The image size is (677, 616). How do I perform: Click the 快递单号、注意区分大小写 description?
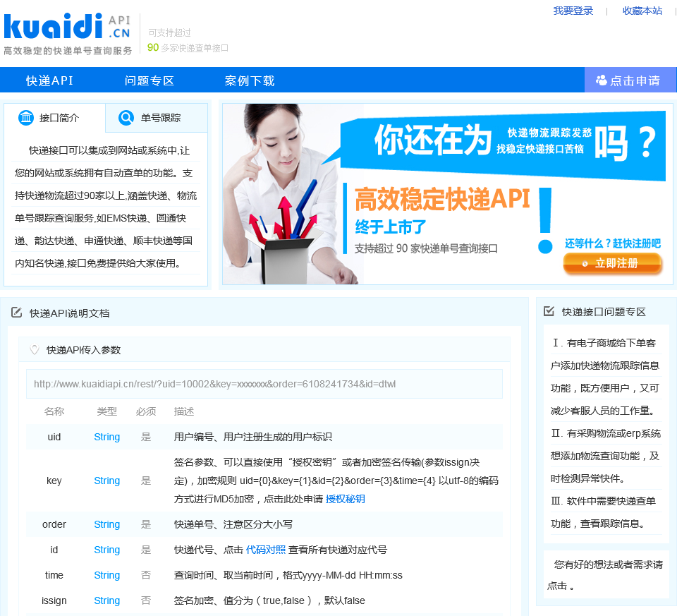click(x=233, y=524)
